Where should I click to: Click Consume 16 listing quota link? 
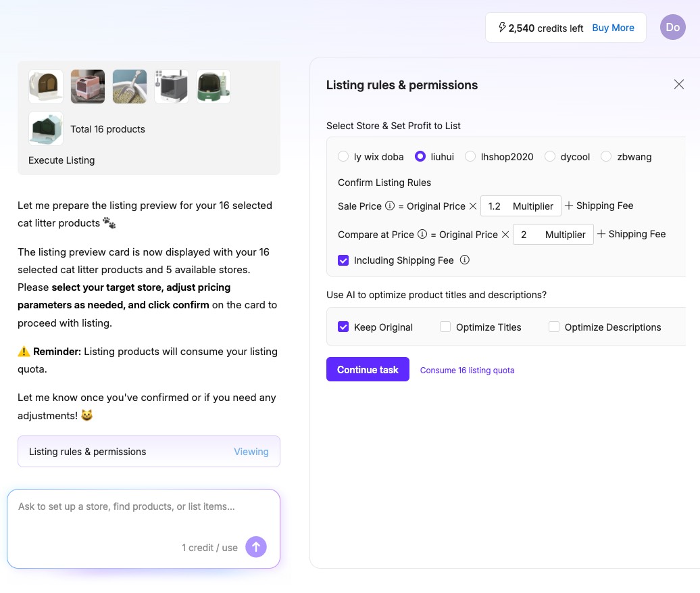467,371
